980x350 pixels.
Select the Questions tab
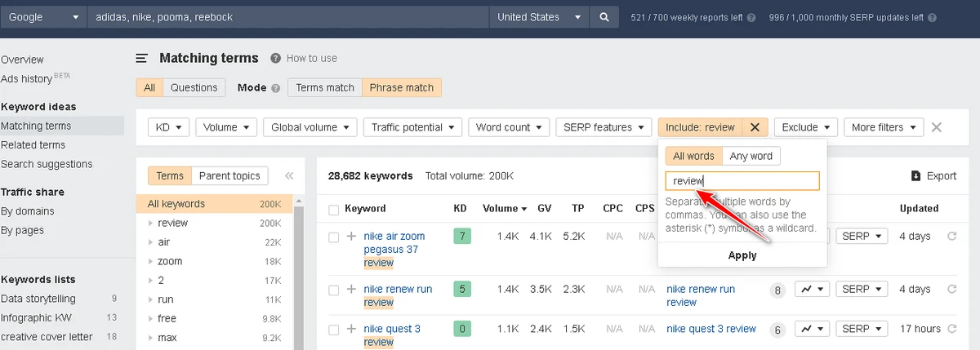(194, 87)
